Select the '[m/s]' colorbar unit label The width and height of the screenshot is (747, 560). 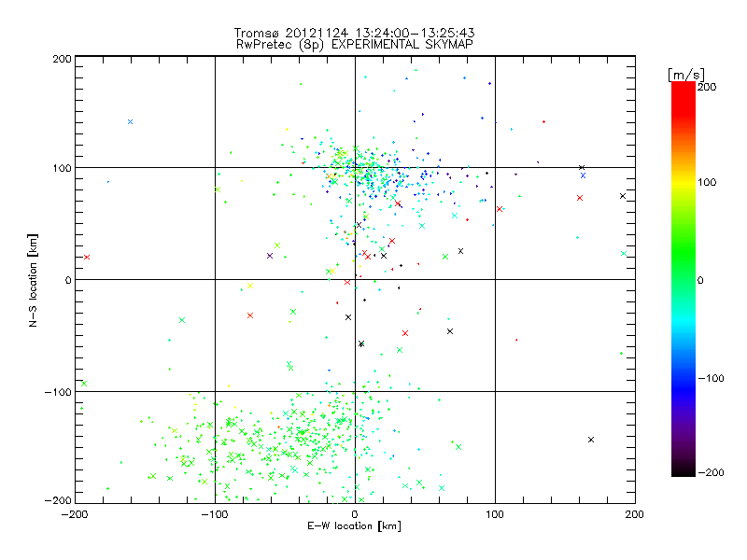[685, 75]
